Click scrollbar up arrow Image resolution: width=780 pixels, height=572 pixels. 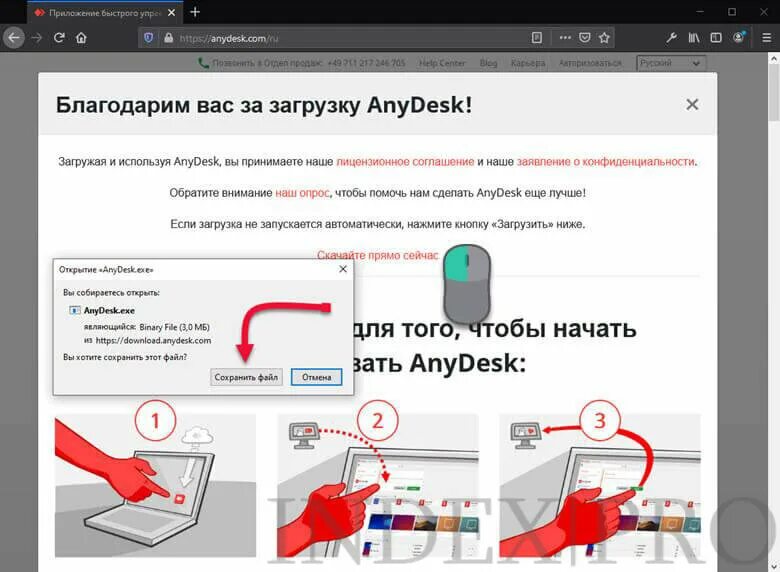[x=774, y=59]
